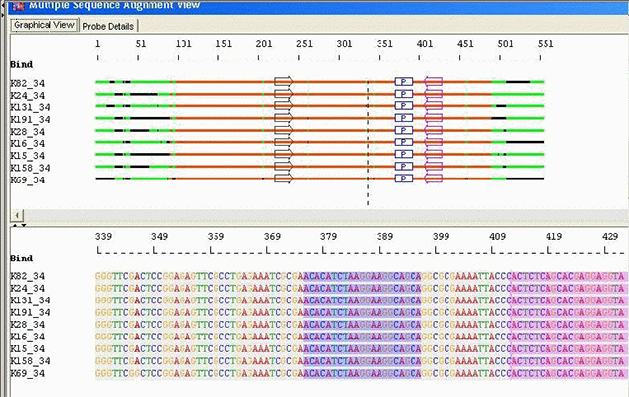Select the K82_34 sequence label in the lower pane
The height and width of the screenshot is (397, 629).
click(28, 276)
